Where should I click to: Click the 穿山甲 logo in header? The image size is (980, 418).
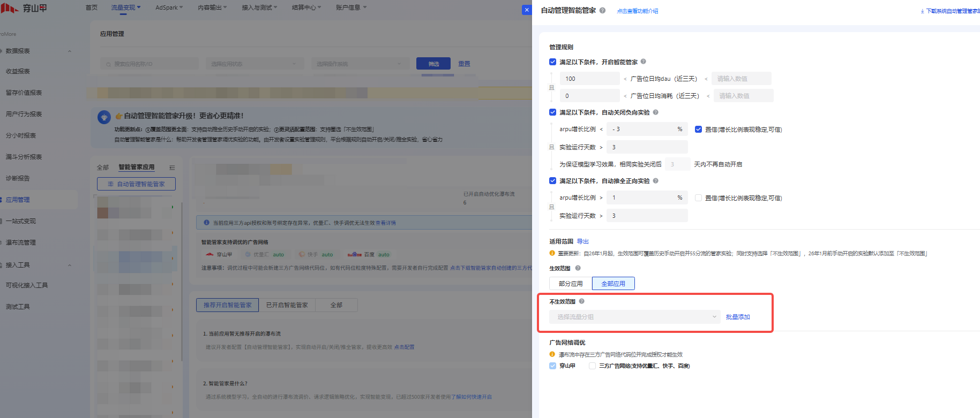click(24, 8)
